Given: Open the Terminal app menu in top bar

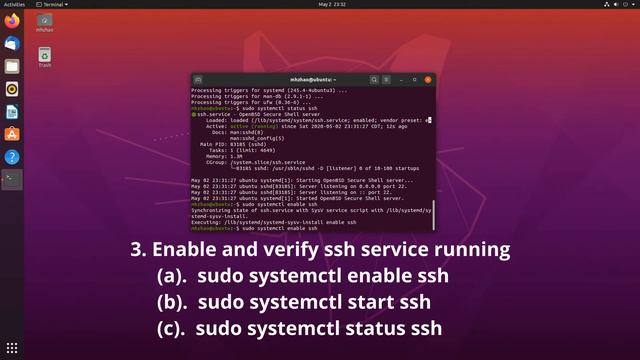Looking at the screenshot, I should pyautogui.click(x=52, y=4).
